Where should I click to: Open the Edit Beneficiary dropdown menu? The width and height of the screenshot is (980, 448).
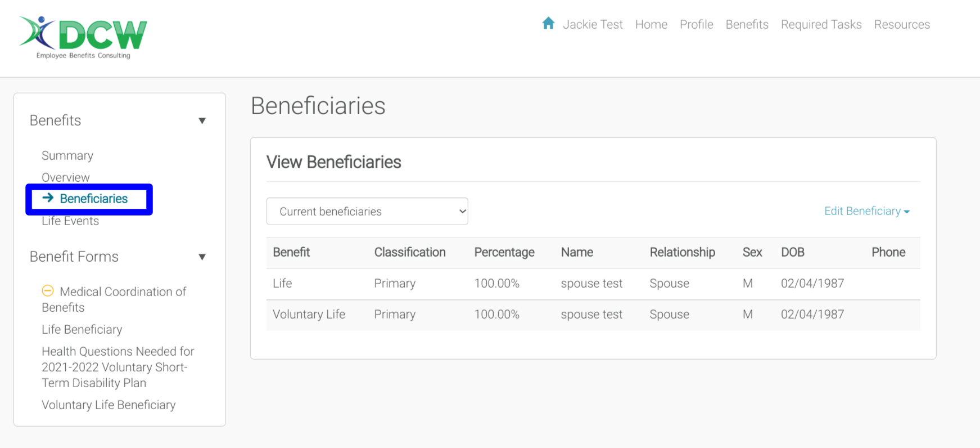pos(866,211)
